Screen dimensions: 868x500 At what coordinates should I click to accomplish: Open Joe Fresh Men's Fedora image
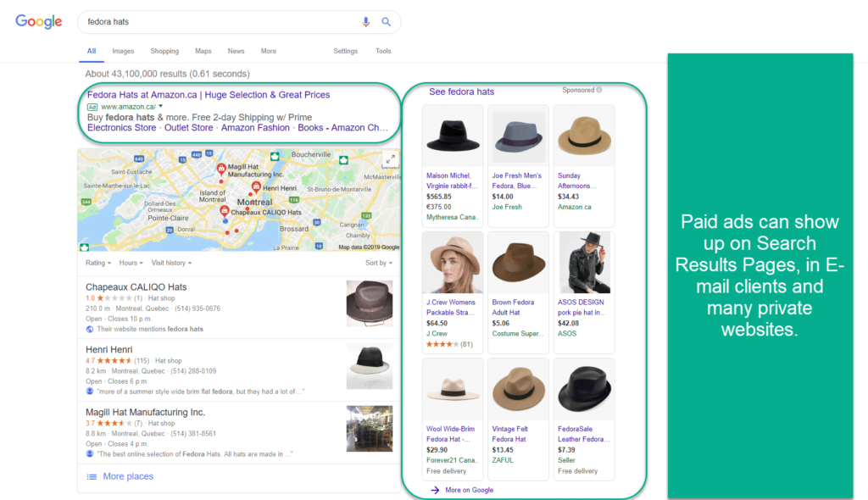pyautogui.click(x=518, y=136)
